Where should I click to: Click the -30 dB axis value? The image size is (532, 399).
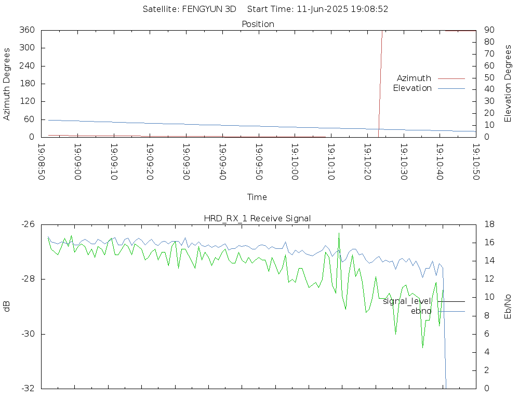(28, 334)
